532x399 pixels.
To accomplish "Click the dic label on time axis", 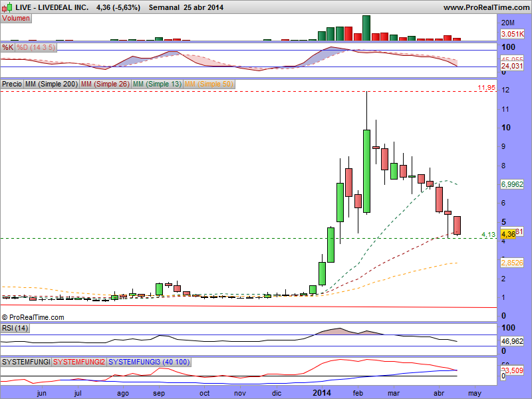I will pos(277,393).
